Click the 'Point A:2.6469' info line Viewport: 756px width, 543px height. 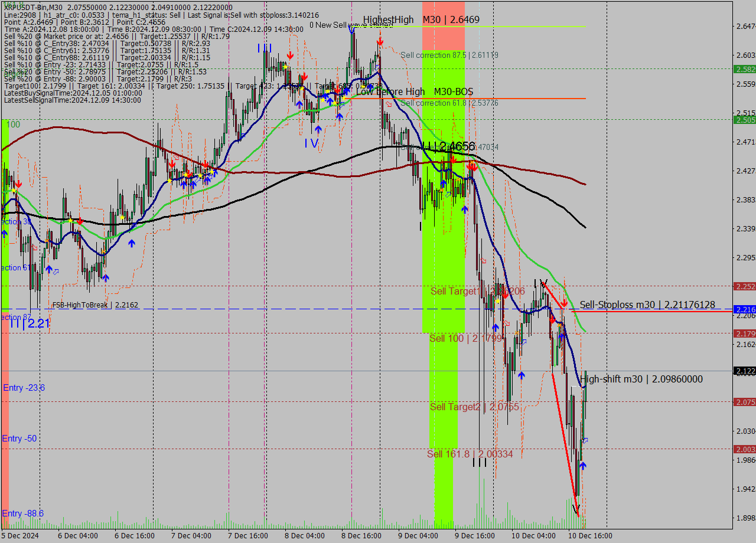tap(84, 22)
